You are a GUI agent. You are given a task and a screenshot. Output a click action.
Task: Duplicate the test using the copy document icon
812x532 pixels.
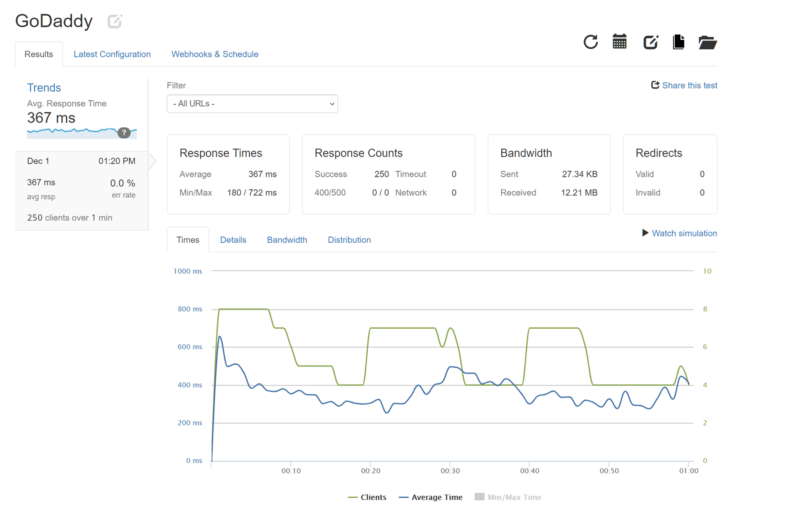click(x=678, y=42)
